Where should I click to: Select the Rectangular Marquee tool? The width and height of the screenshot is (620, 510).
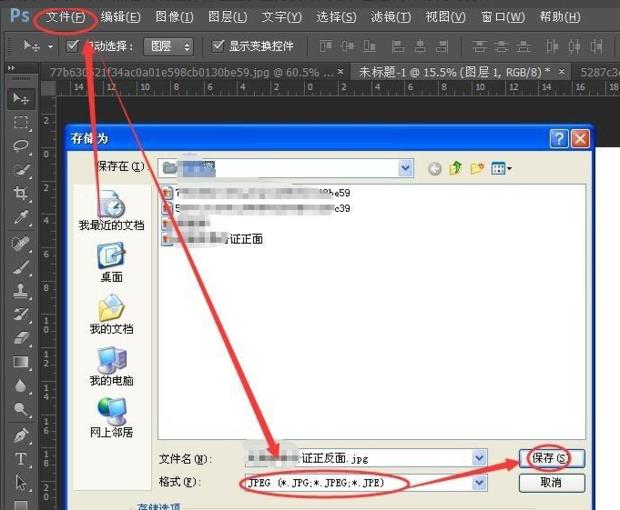coord(20,122)
